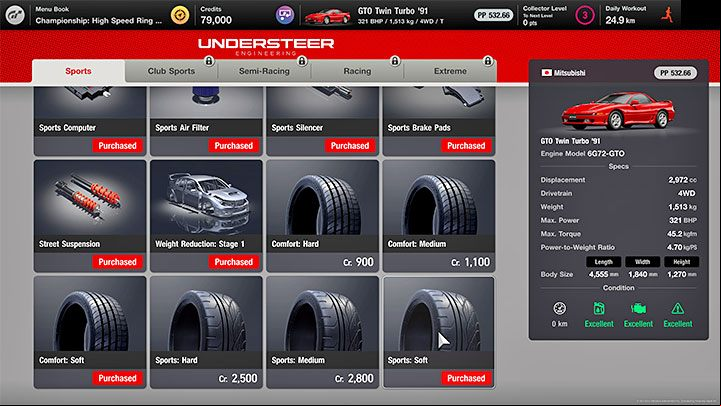721x406 pixels.
Task: Click the red GTO car image in info panel
Action: tap(618, 110)
